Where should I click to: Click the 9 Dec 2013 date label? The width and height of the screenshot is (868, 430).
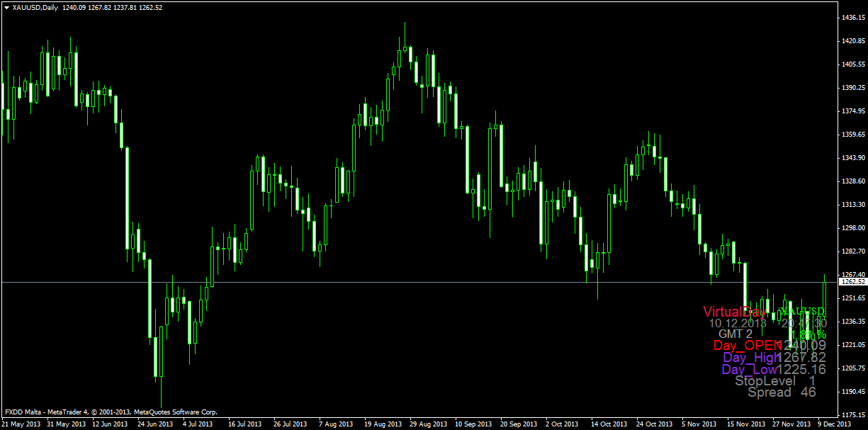click(835, 424)
